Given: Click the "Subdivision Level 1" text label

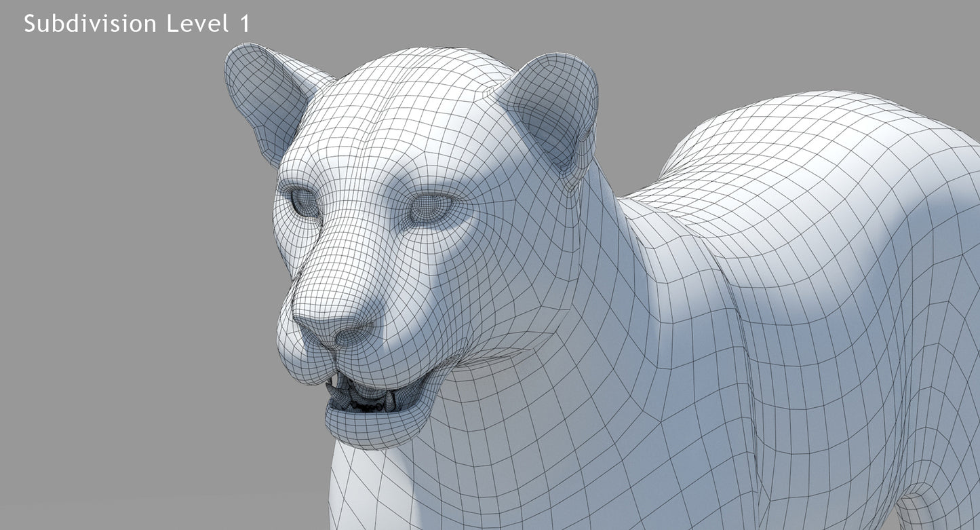Looking at the screenshot, I should pos(136,24).
